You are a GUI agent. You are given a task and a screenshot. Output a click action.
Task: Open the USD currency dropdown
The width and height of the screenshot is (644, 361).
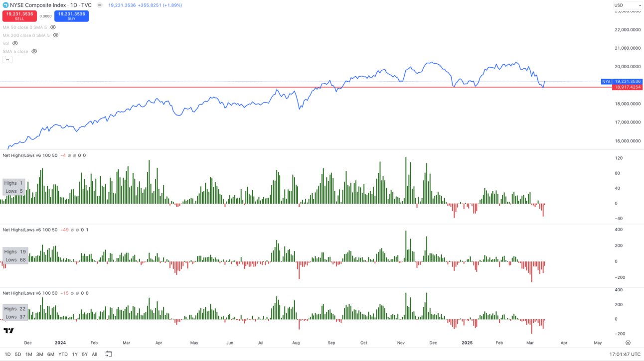pyautogui.click(x=628, y=5)
